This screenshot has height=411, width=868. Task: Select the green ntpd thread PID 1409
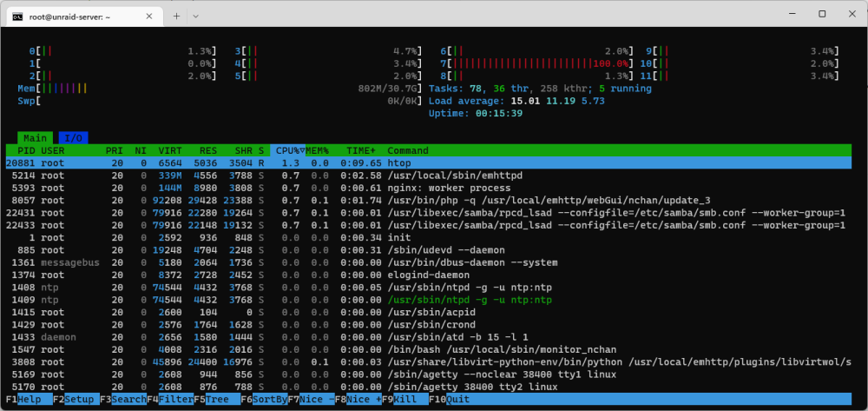pyautogui.click(x=429, y=301)
